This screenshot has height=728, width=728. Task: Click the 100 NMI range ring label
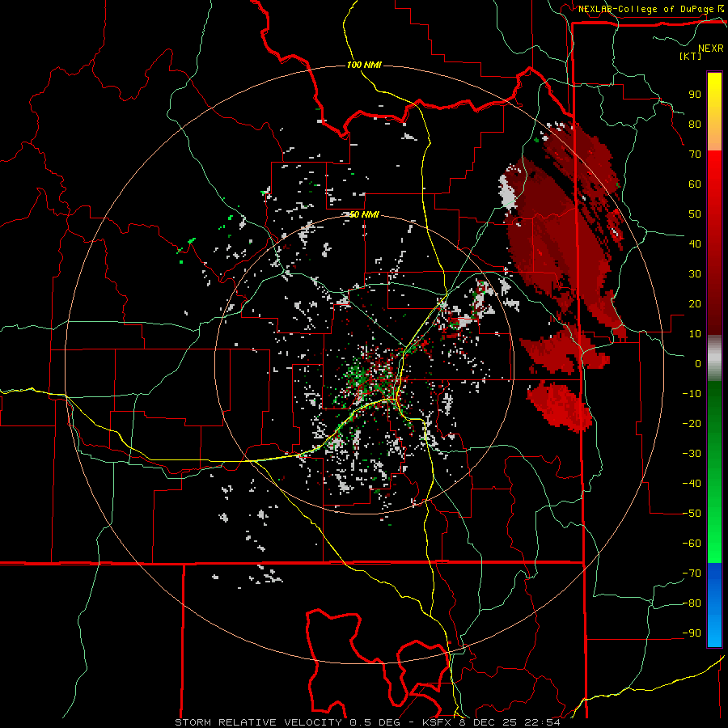click(365, 65)
